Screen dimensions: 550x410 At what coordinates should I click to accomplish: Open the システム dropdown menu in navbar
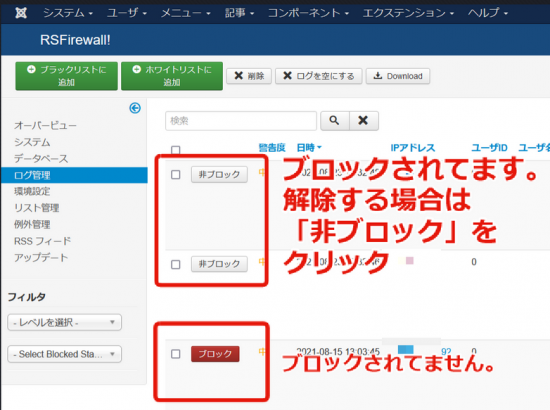(x=68, y=13)
